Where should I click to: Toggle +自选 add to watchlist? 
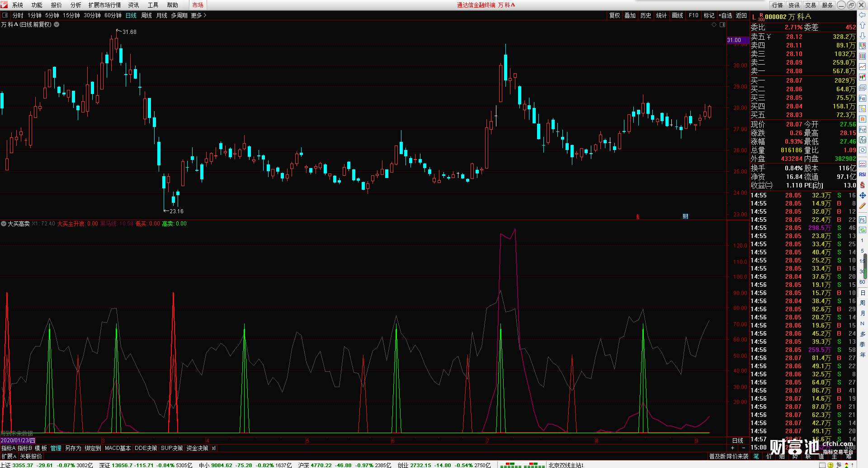tap(725, 15)
